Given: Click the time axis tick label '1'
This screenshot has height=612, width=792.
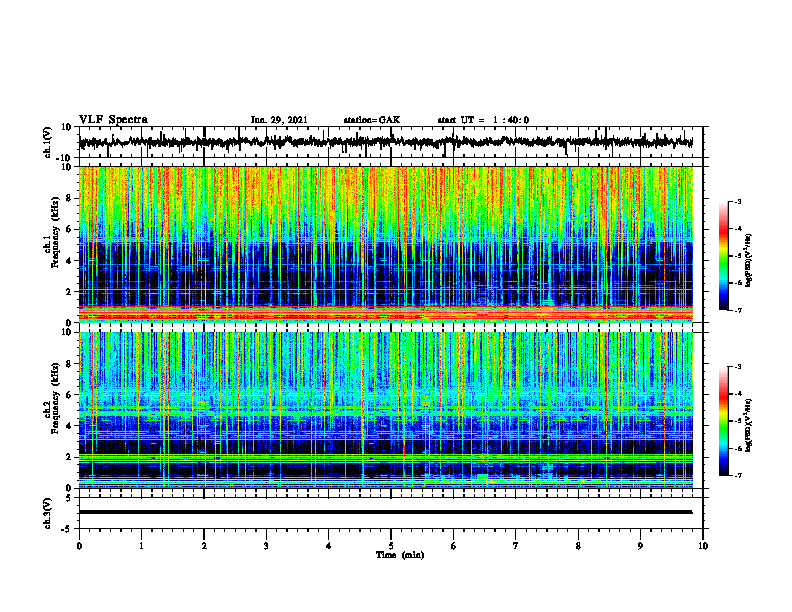Looking at the screenshot, I should (141, 546).
